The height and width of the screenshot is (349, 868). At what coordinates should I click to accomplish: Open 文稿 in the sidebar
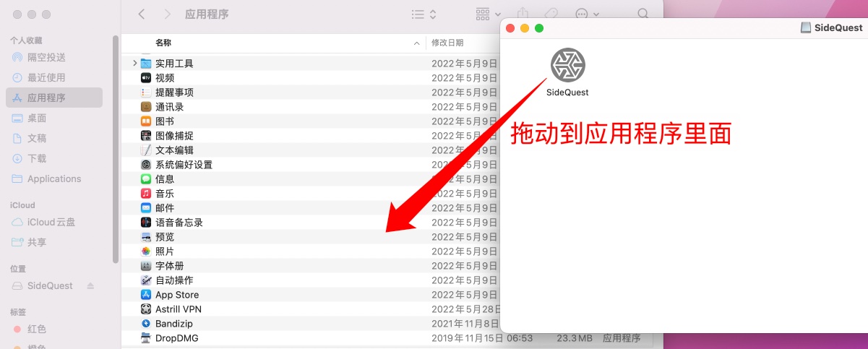54,138
